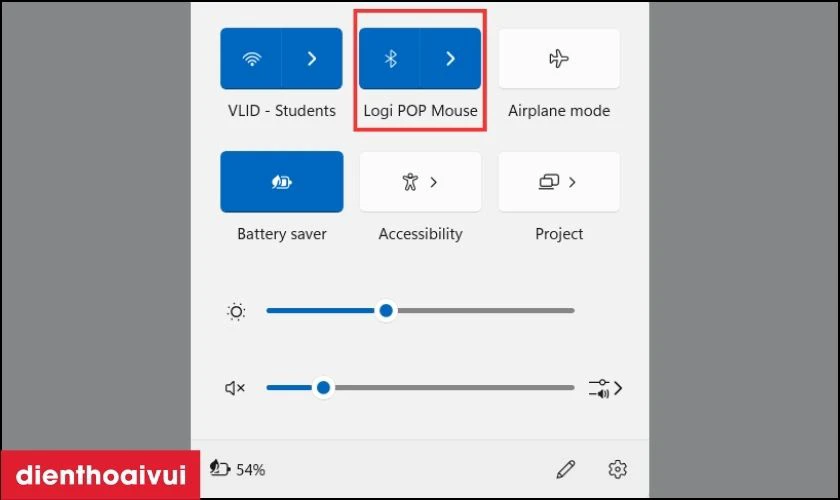
Task: Click the VLID - Students label
Action: pos(282,110)
